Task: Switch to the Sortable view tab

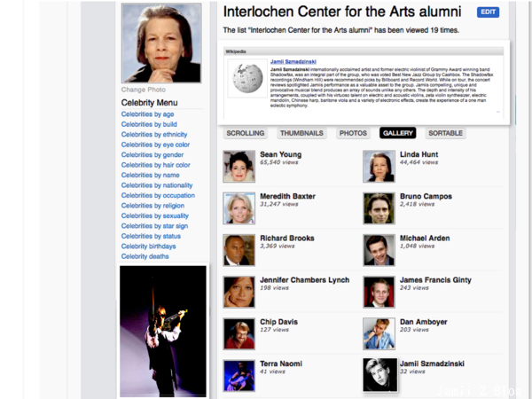Action: coord(445,133)
